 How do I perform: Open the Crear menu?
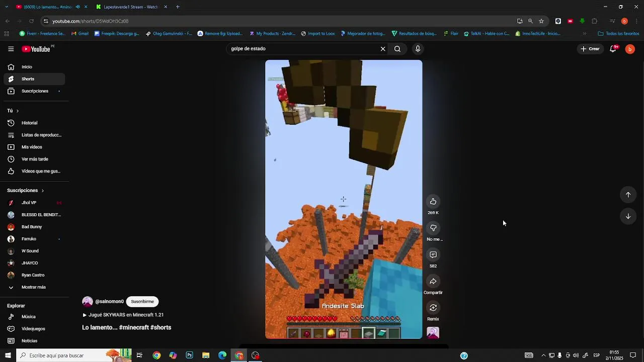point(590,49)
